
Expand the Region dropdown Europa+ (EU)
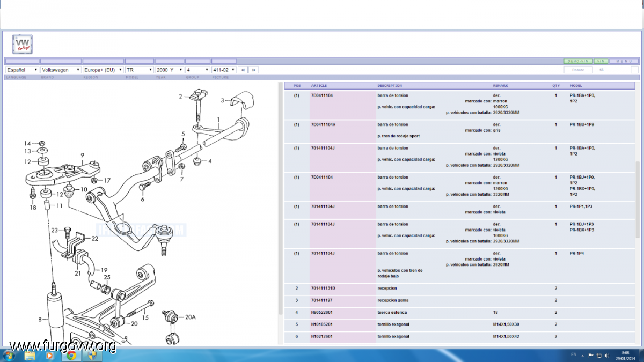coord(103,70)
